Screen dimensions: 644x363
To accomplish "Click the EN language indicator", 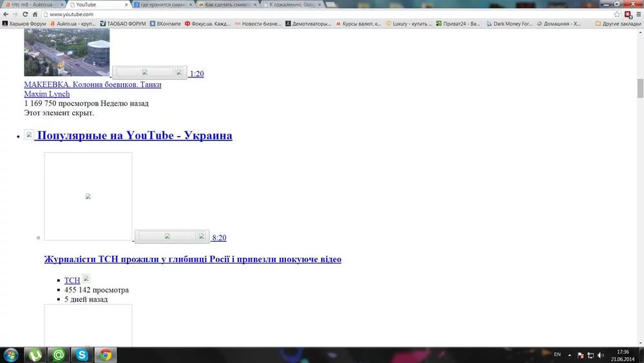I will click(x=557, y=355).
